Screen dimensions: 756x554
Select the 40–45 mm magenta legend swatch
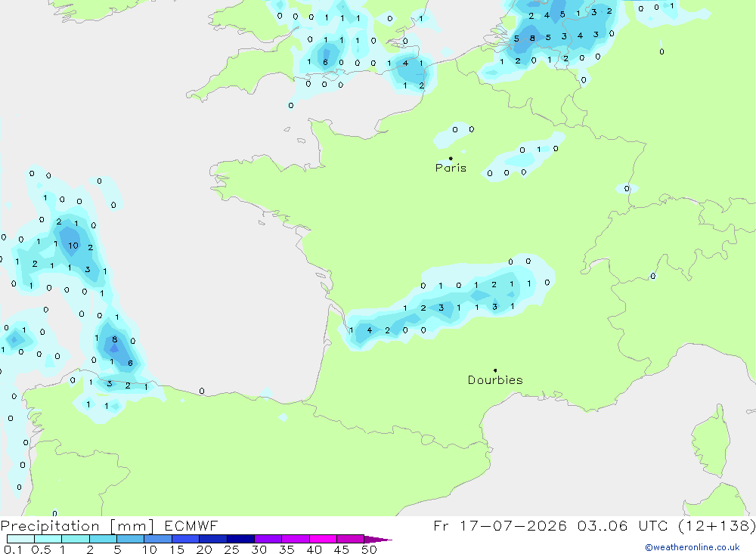tap(323, 539)
